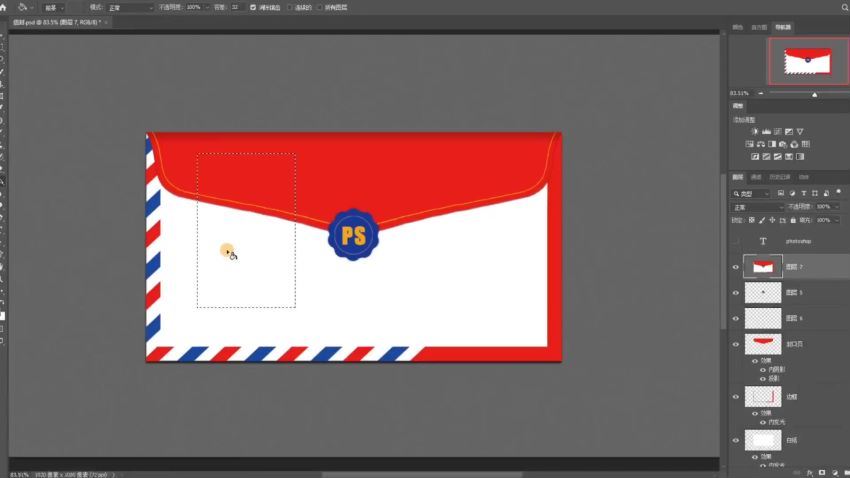Filter layers by type layers icon
Image resolution: width=850 pixels, height=478 pixels.
pyautogui.click(x=803, y=193)
